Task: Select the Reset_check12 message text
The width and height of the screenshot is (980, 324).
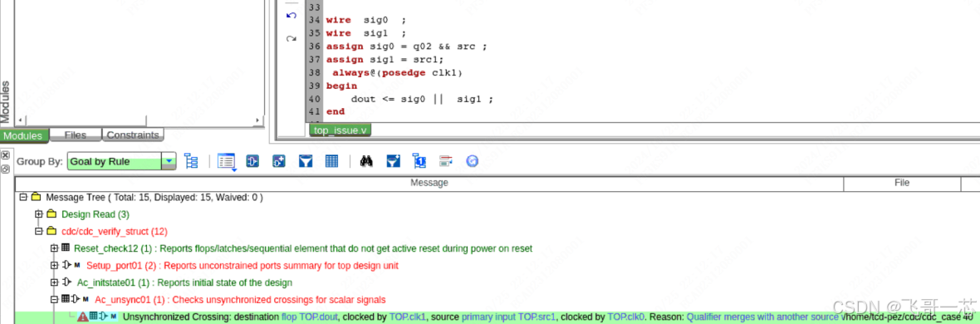Action: point(303,248)
